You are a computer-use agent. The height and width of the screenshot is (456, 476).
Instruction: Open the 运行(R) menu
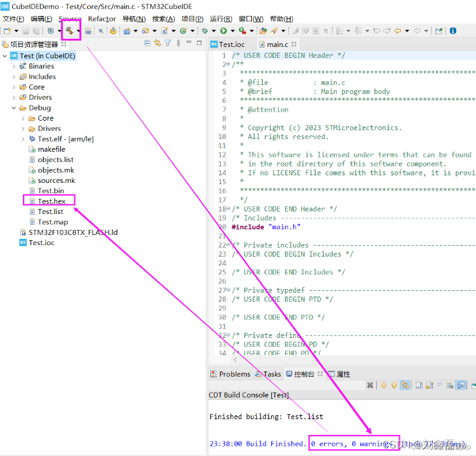click(x=221, y=19)
